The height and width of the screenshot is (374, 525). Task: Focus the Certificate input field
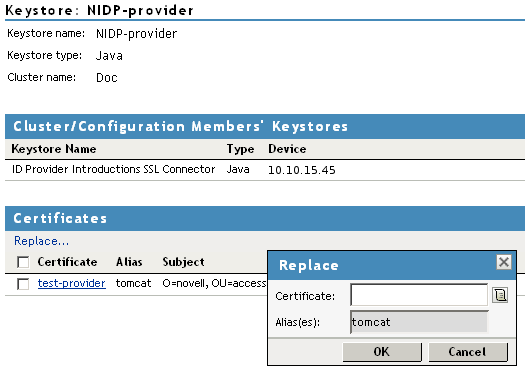click(x=419, y=295)
